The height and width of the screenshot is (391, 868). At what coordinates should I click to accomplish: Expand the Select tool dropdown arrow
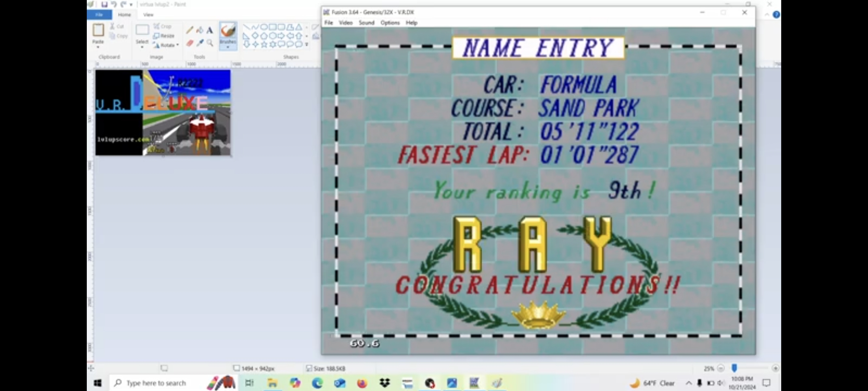coord(142,47)
